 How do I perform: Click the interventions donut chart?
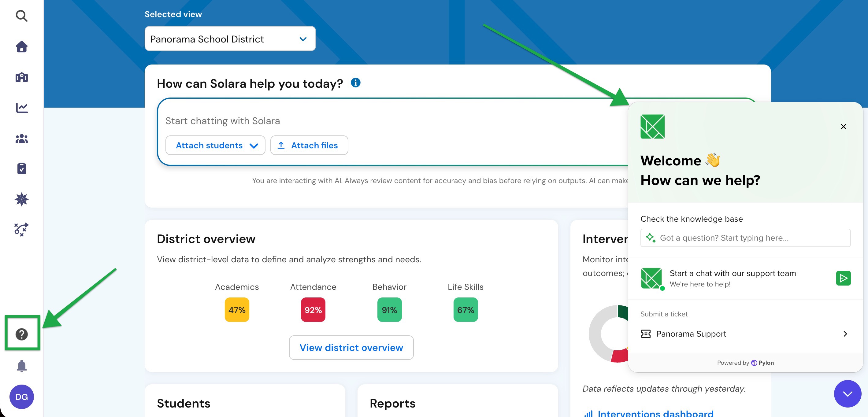(x=609, y=334)
